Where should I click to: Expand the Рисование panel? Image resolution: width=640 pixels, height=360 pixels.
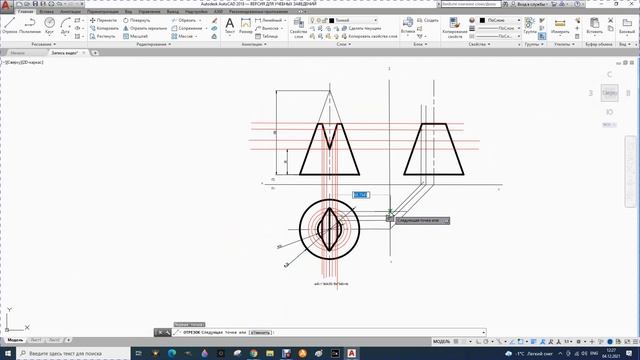pos(44,44)
